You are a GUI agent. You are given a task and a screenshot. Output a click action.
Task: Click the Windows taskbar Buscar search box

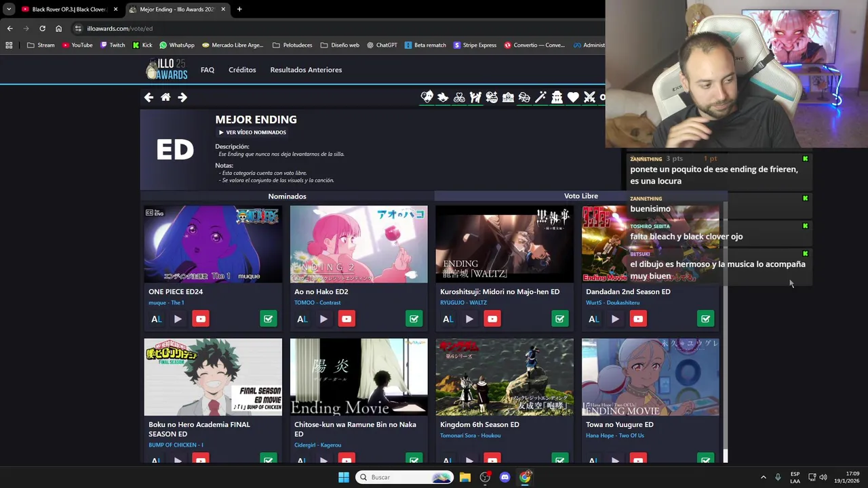[406, 477]
